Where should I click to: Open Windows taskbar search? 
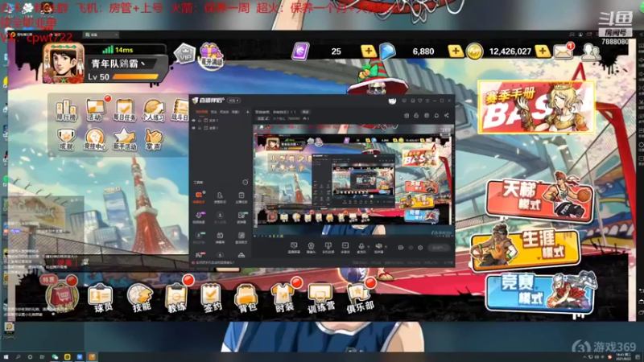(18, 357)
